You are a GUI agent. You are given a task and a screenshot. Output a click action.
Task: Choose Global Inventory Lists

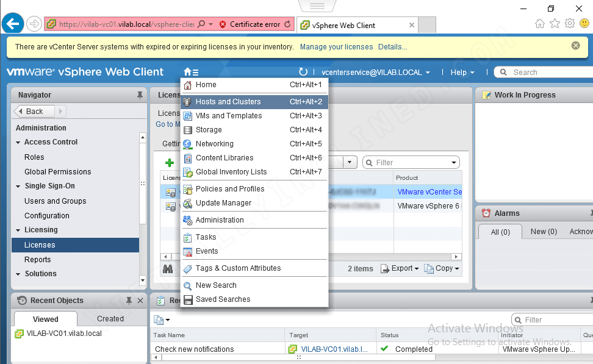254,171
